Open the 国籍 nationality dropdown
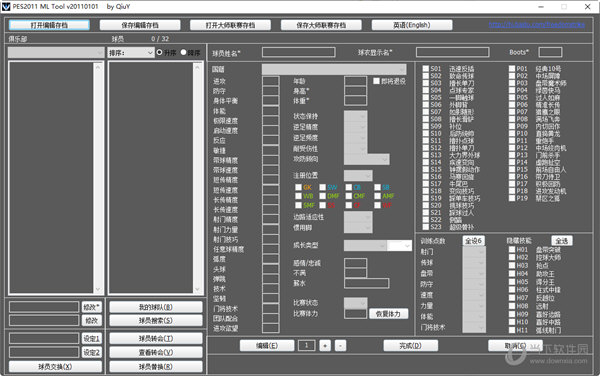The height and width of the screenshot is (376, 600). tap(334, 69)
